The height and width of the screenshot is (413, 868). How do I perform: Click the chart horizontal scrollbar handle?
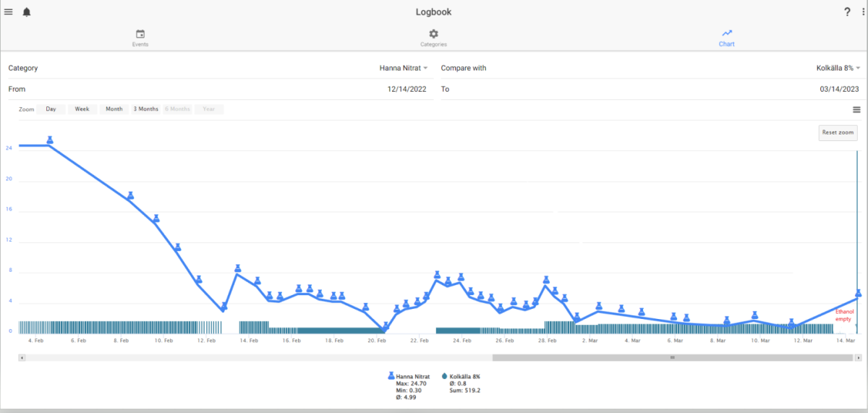pos(673,357)
